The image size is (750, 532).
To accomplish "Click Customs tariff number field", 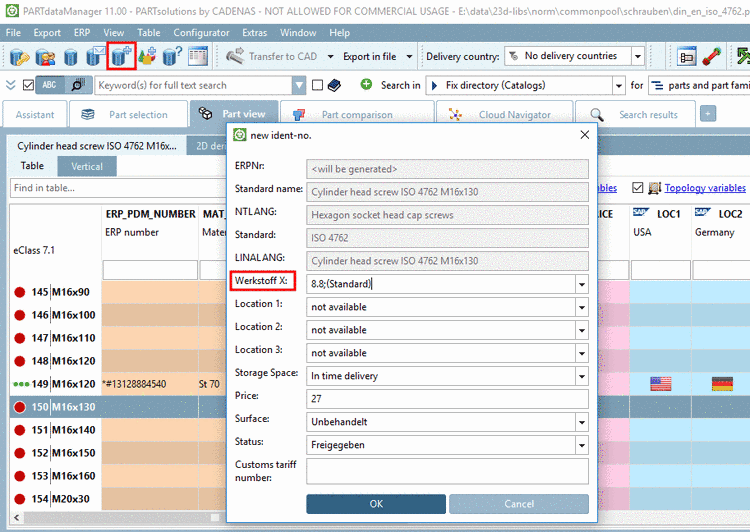I will click(x=447, y=471).
